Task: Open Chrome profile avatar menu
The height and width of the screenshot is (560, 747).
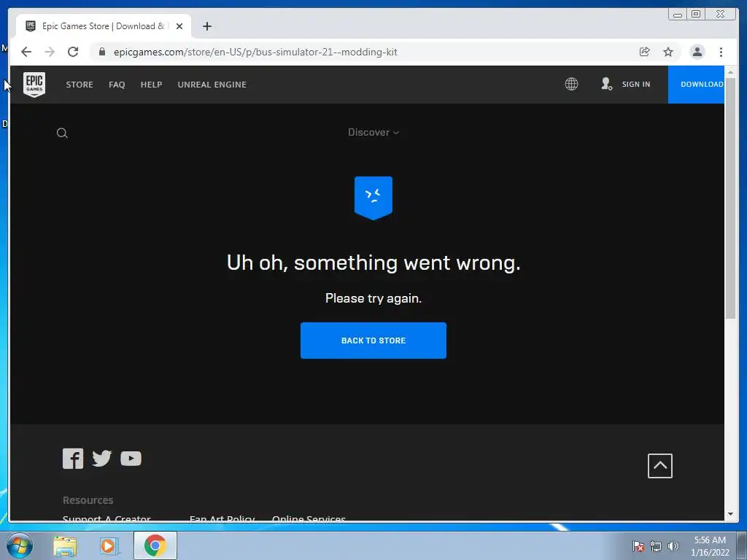Action: (x=697, y=52)
